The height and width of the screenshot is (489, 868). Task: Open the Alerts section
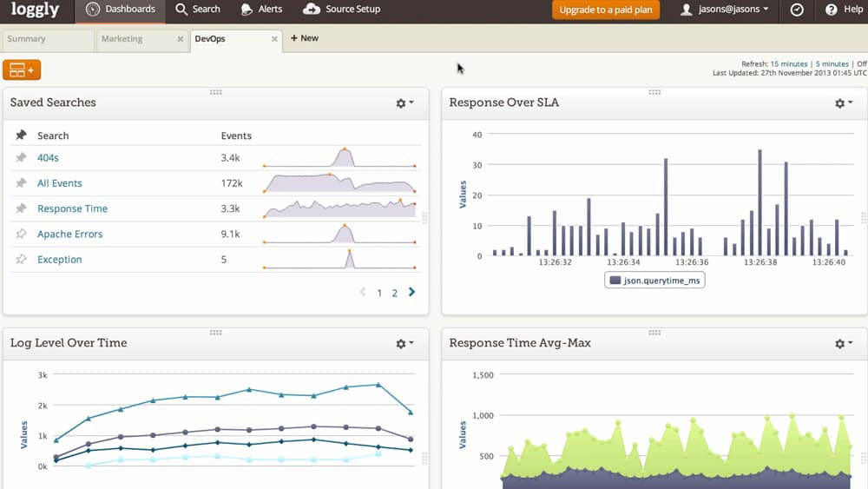tap(262, 10)
